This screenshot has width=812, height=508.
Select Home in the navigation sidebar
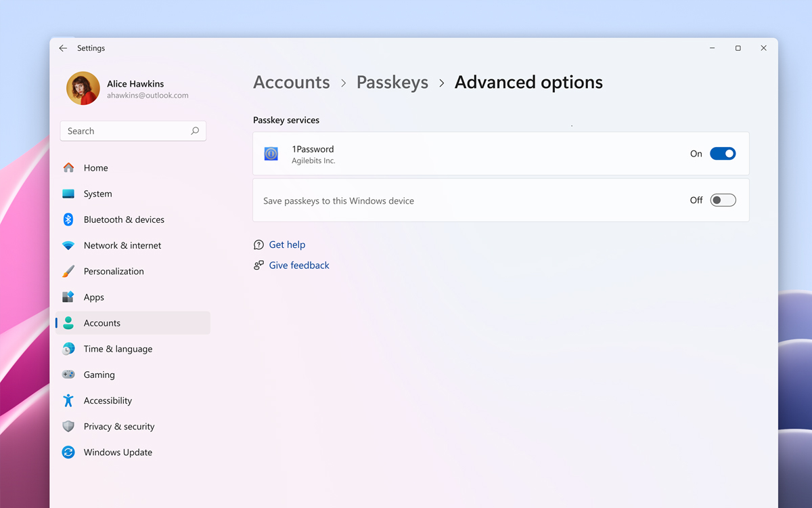tap(95, 167)
